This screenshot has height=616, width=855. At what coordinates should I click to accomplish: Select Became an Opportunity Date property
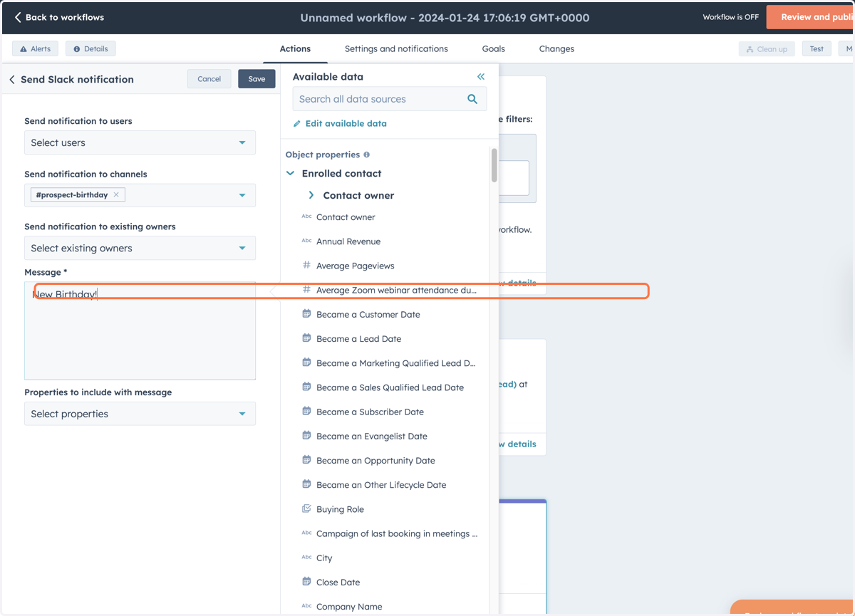[x=375, y=461]
